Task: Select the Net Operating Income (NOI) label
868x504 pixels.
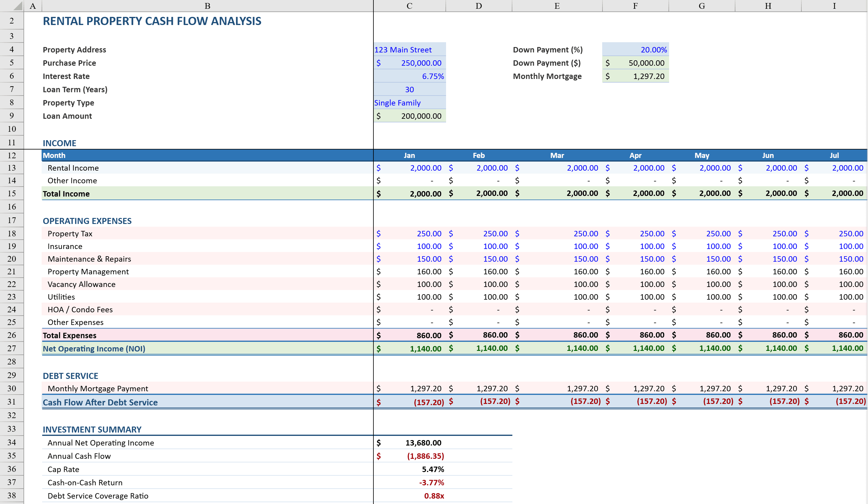Action: (94, 348)
